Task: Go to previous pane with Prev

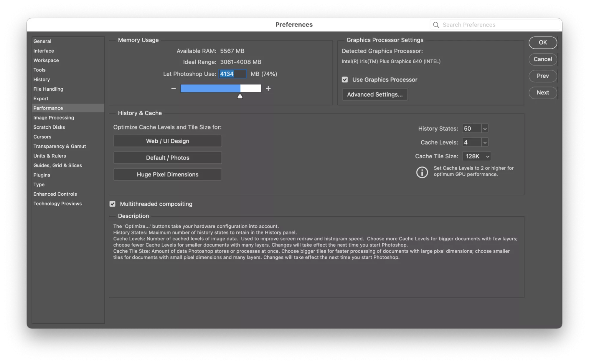Action: coord(543,76)
